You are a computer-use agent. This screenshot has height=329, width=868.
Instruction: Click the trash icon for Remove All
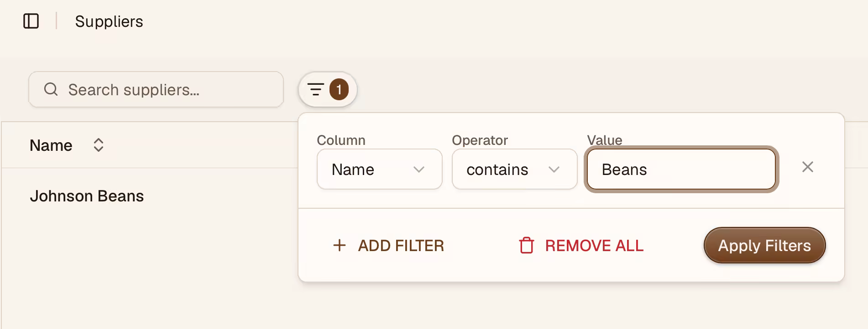(526, 246)
